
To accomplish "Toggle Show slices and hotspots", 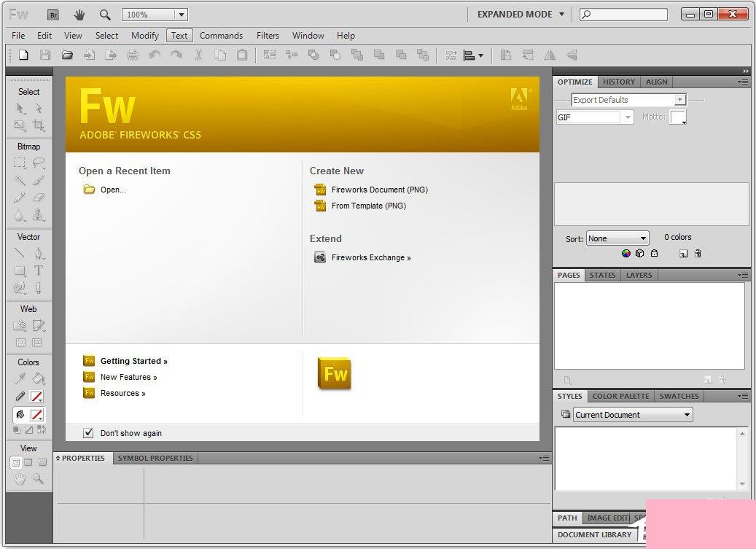I will point(37,343).
